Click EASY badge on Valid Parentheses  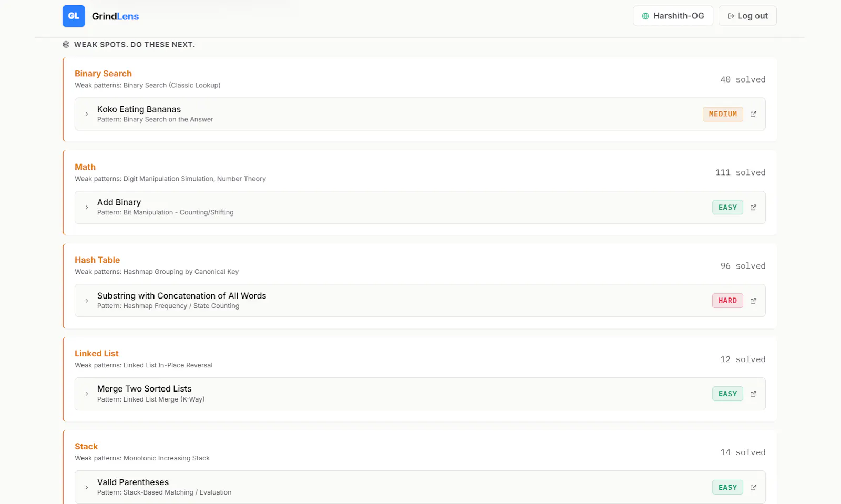click(x=727, y=487)
